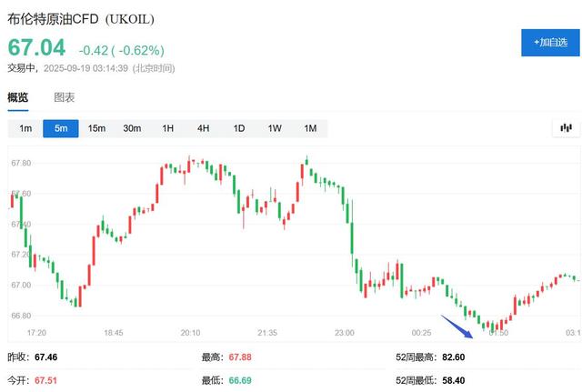Switch chart to 1M interval
Screen dimensions: 582x392
[310, 128]
